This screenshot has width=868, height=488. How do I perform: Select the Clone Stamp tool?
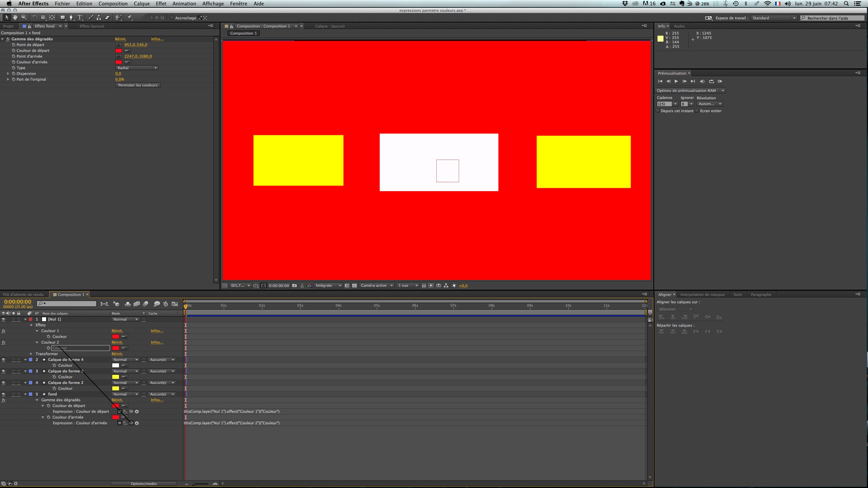[99, 18]
